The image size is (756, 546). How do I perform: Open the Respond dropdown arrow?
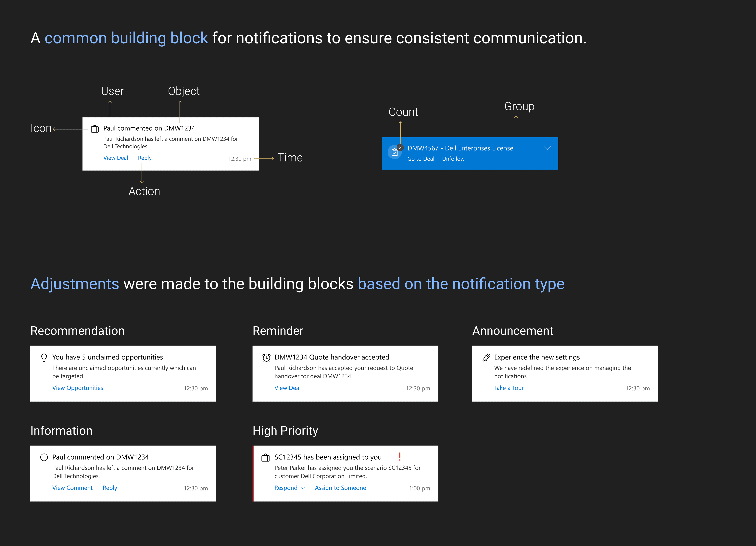coord(303,488)
